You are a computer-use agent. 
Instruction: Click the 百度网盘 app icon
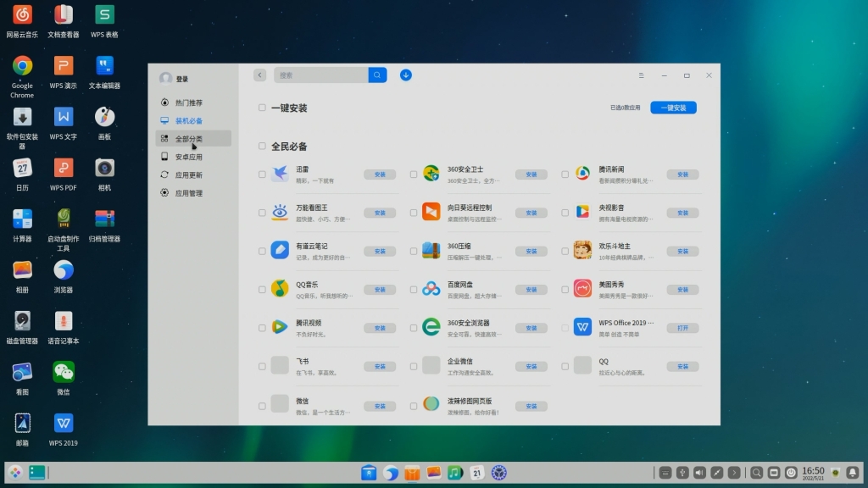click(431, 289)
